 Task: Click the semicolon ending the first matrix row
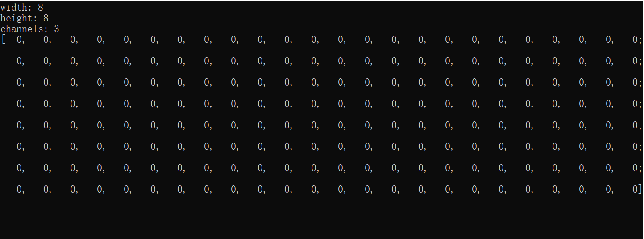tap(640, 41)
